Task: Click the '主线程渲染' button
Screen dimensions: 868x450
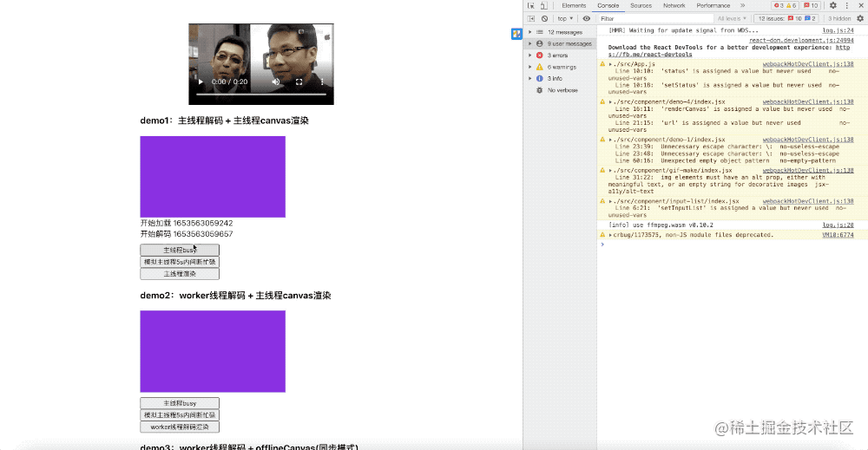Action: 180,274
